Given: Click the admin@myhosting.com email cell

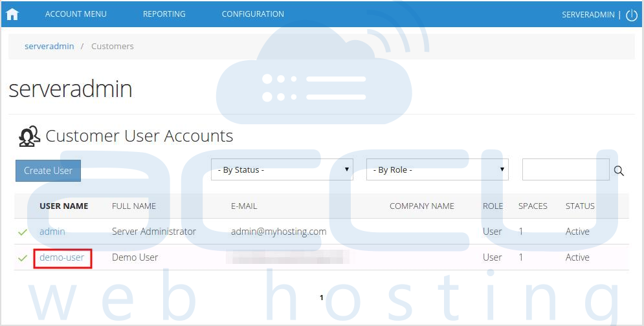Looking at the screenshot, I should [278, 232].
